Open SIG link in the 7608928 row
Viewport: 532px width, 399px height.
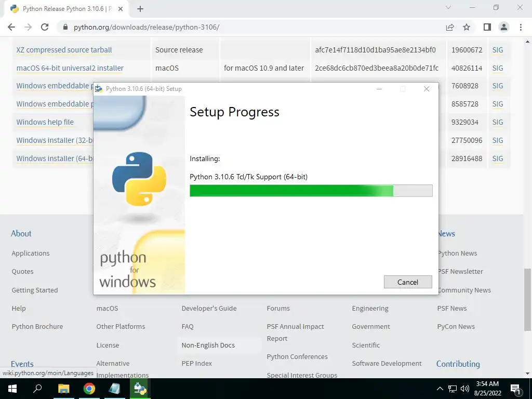497,86
